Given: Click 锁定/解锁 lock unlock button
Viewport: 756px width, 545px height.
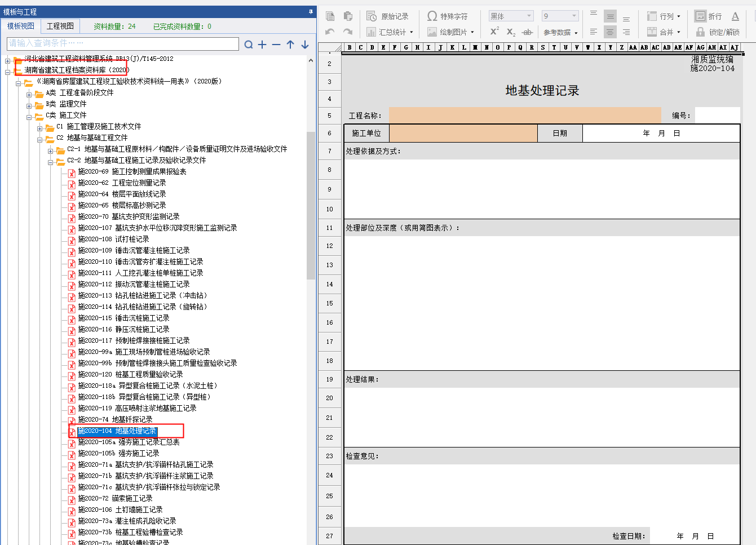Looking at the screenshot, I should 718,32.
